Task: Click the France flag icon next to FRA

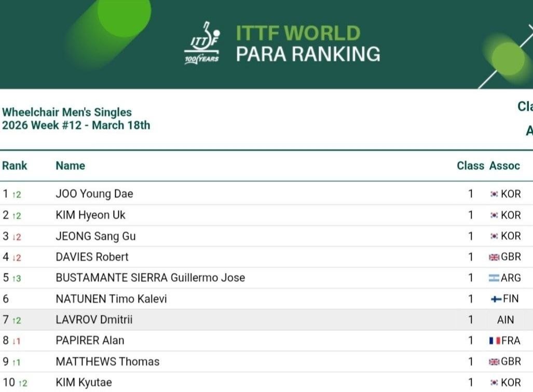Action: click(494, 341)
